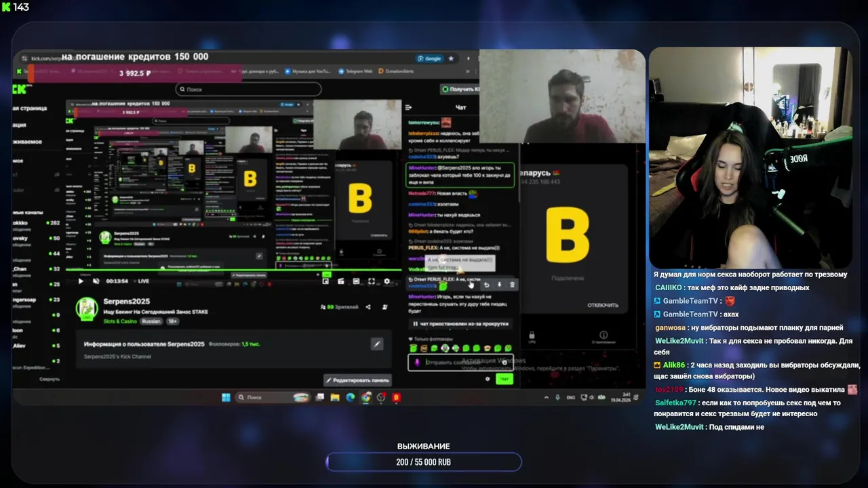Screen dimensions: 868x488
Task: Click the man's webcam overlay
Action: 562,96
